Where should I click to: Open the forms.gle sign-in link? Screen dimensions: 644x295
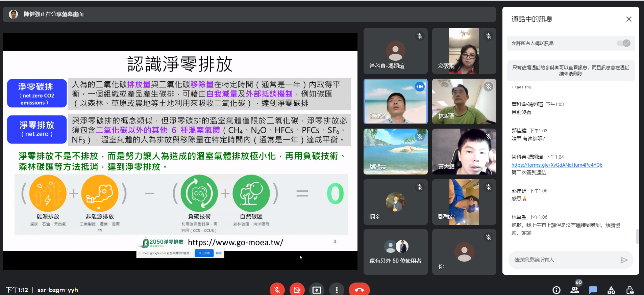tap(557, 165)
